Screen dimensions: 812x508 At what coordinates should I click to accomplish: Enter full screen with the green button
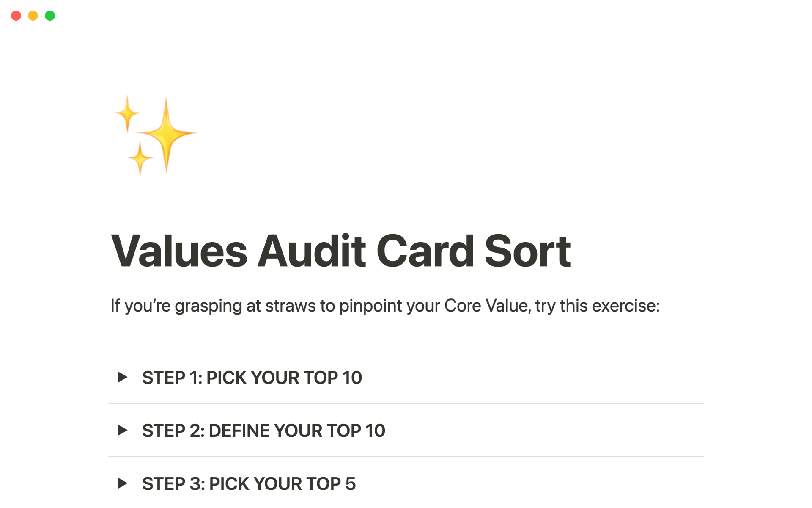tap(50, 16)
